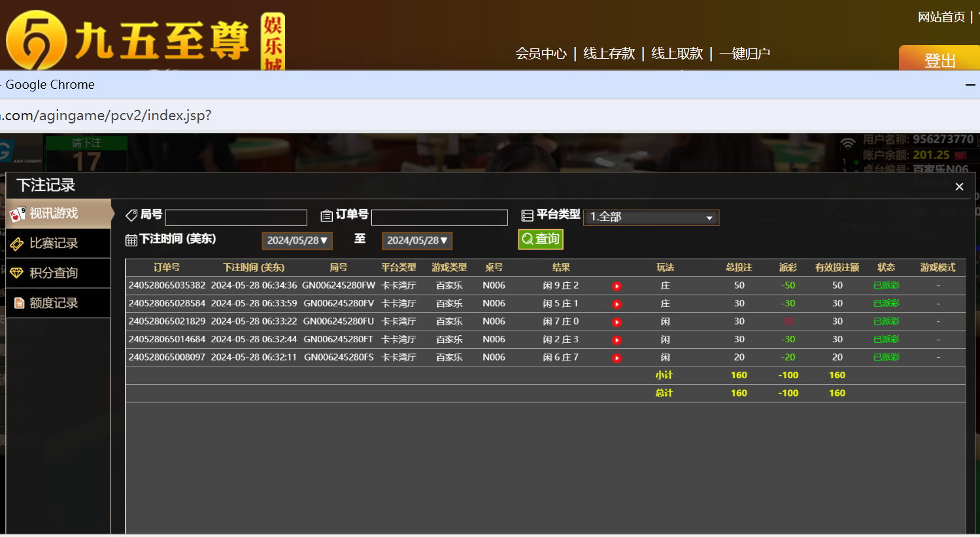Select the 视讯游戏 sidebar card icon
Screen dimensions: 980x537
[x=18, y=213]
